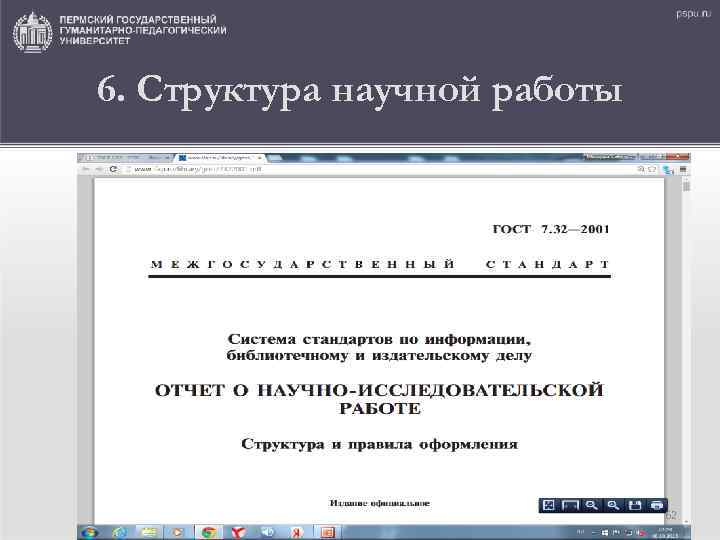Print the document with the printer icon
Viewport: 720px width, 540px height.
pyautogui.click(x=657, y=505)
